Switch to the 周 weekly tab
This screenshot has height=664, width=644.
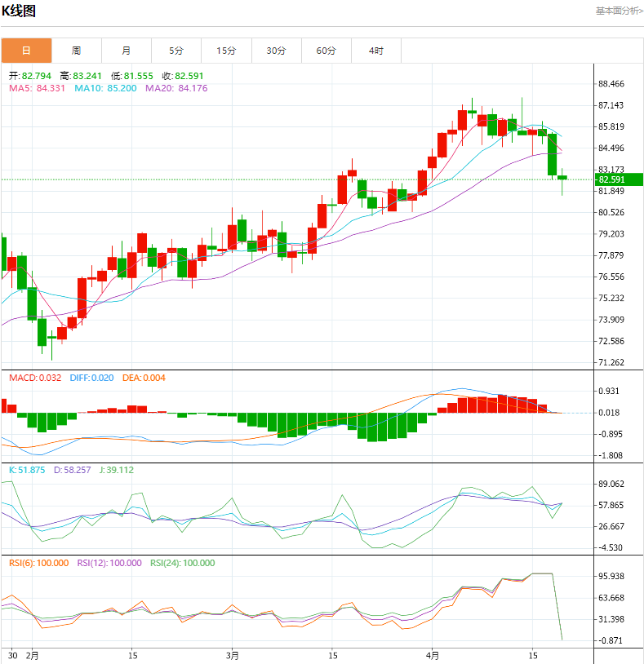tap(76, 51)
